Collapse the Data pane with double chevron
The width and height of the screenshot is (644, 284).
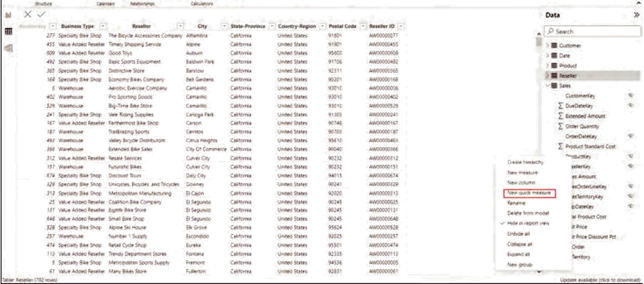tap(637, 15)
